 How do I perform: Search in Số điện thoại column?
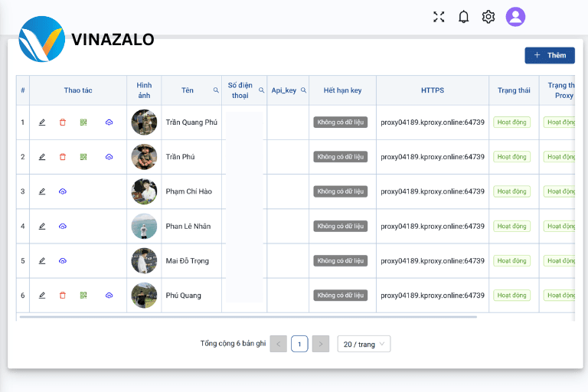point(261,90)
